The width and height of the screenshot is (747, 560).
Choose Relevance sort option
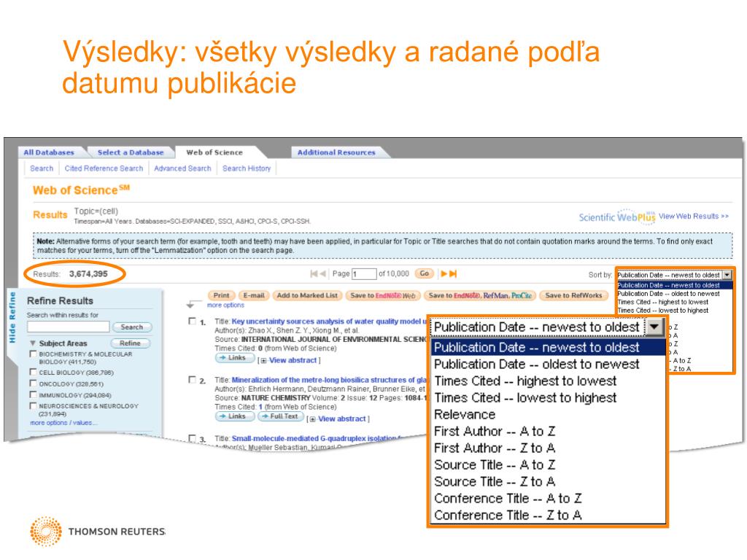[x=465, y=414]
